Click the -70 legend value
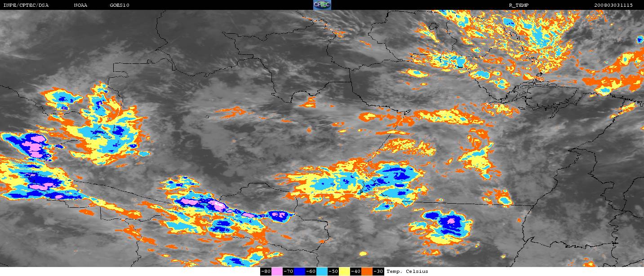644x276 pixels. (x=288, y=271)
